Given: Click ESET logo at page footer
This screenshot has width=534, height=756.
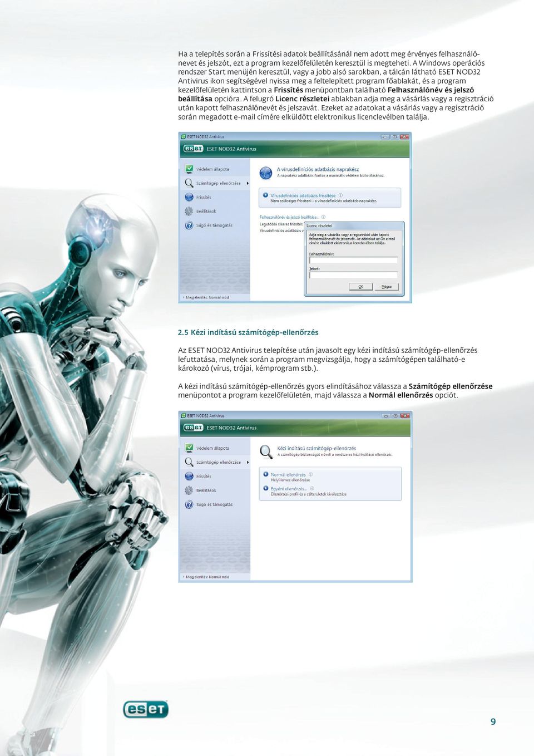Looking at the screenshot, I should point(145,709).
